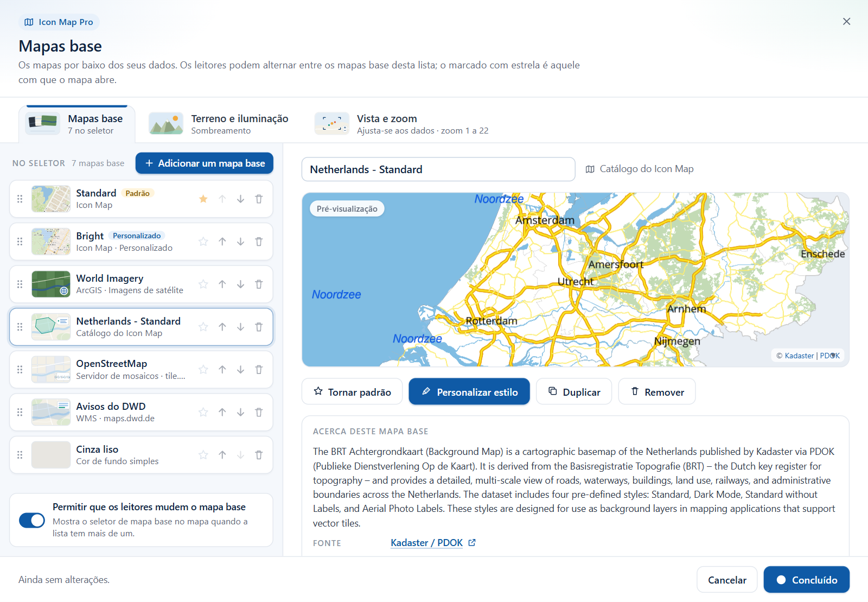Grab the drag handle of World Imagery
The height and width of the screenshot is (602, 868).
[20, 284]
